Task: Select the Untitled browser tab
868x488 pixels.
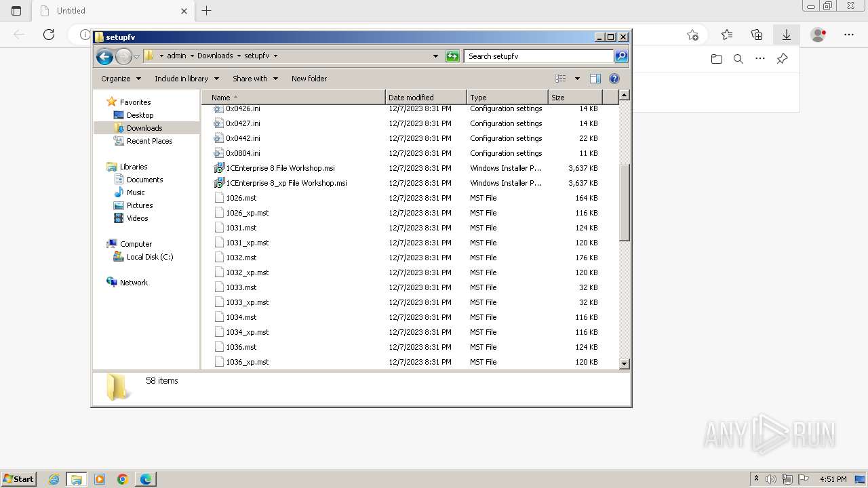Action: (x=113, y=11)
